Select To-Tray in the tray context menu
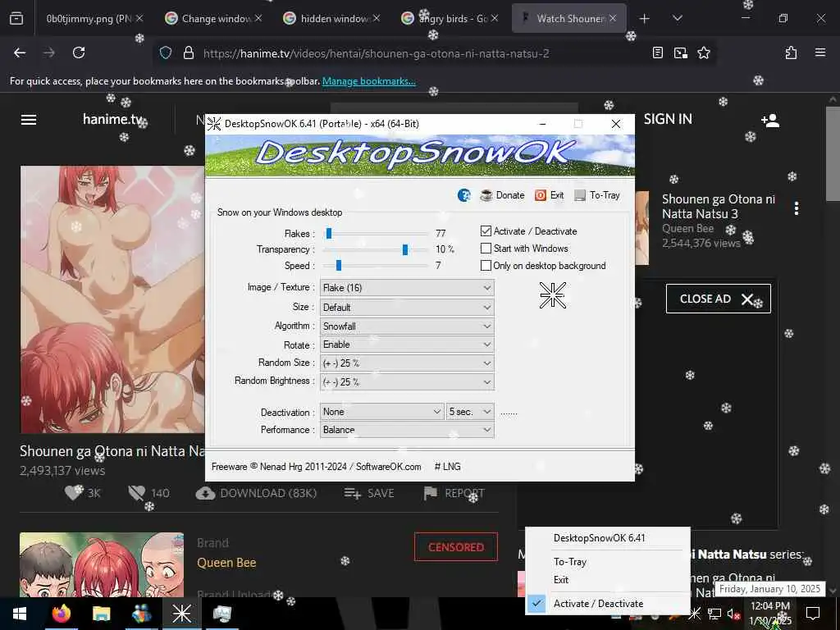Screen dimensions: 840x630 608,561
